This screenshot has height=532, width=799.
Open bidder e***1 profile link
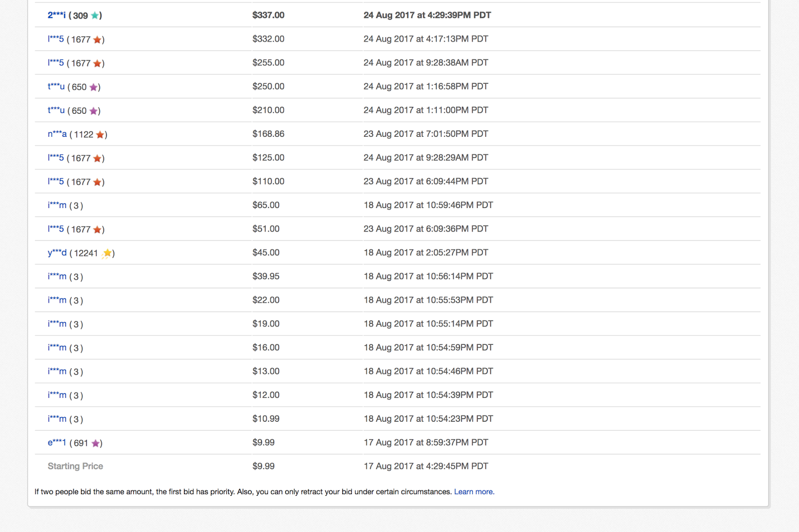click(57, 443)
